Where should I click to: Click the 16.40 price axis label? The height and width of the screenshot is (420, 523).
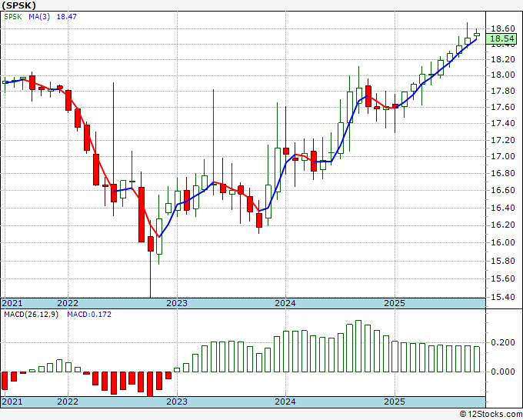coord(503,208)
